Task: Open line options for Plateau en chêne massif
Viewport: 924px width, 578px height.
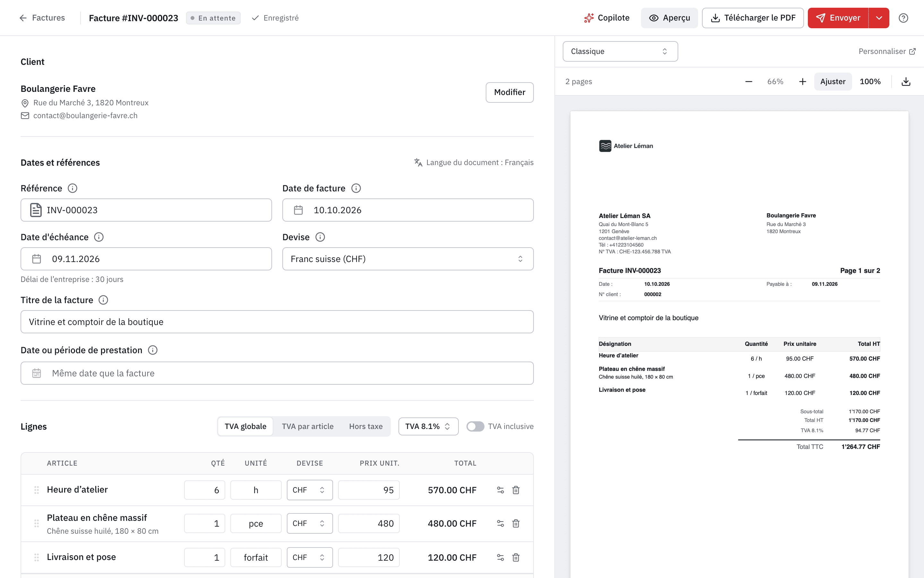Action: (500, 523)
